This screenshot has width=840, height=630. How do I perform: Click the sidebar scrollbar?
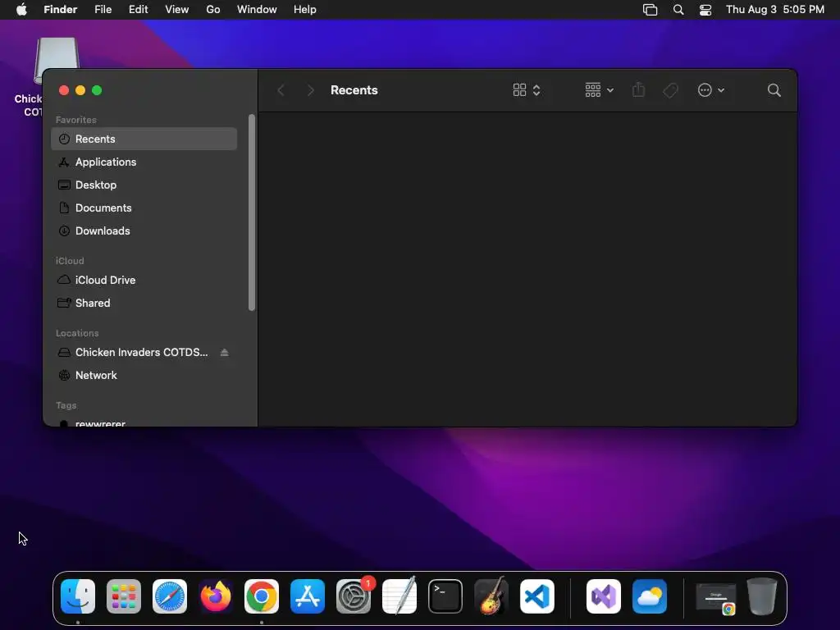(252, 212)
